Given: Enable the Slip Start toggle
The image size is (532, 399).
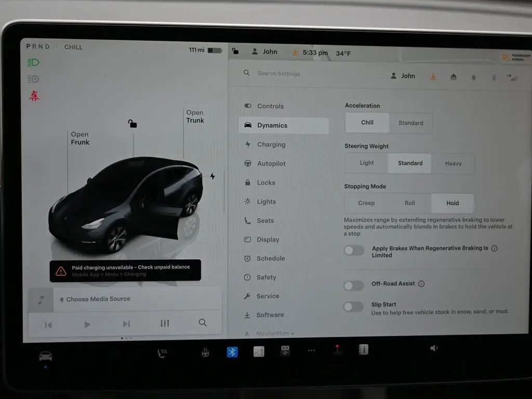Looking at the screenshot, I should (x=353, y=307).
